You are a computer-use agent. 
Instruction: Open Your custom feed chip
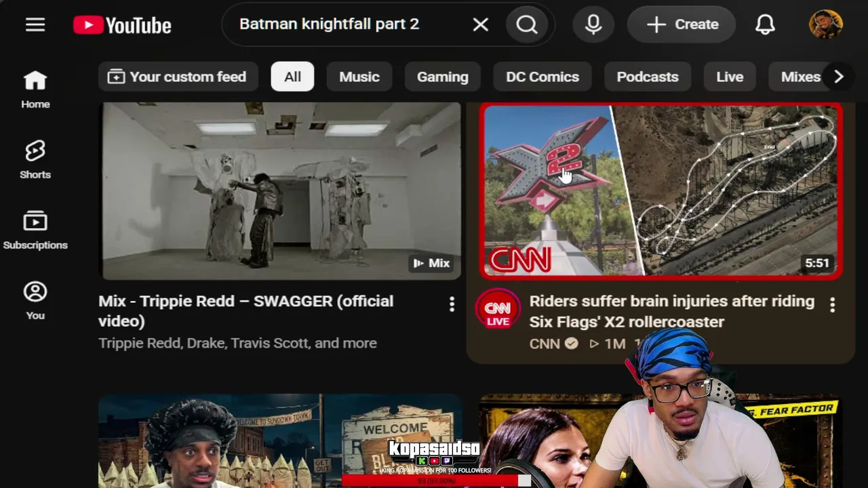point(178,77)
